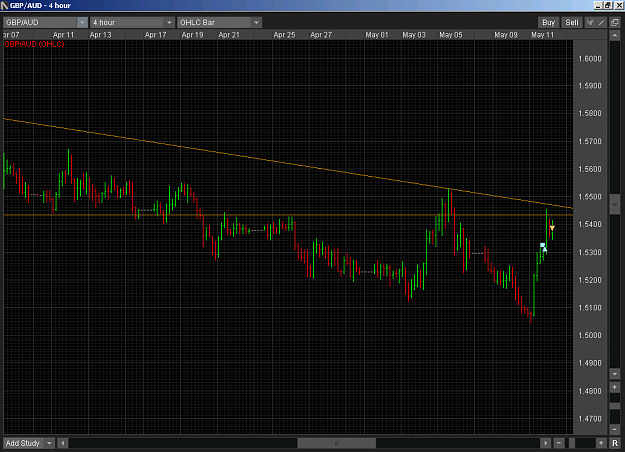Image resolution: width=625 pixels, height=452 pixels.
Task: Click the Buy button
Action: (548, 22)
